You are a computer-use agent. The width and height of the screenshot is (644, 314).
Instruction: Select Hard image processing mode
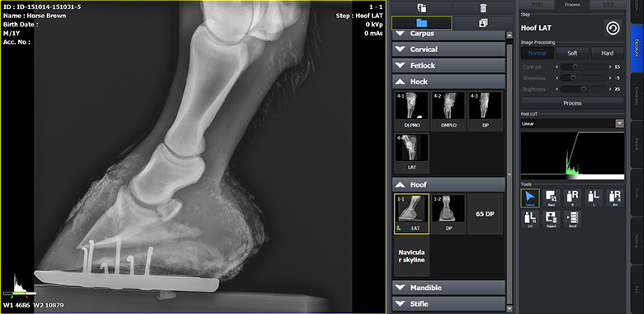pos(607,53)
